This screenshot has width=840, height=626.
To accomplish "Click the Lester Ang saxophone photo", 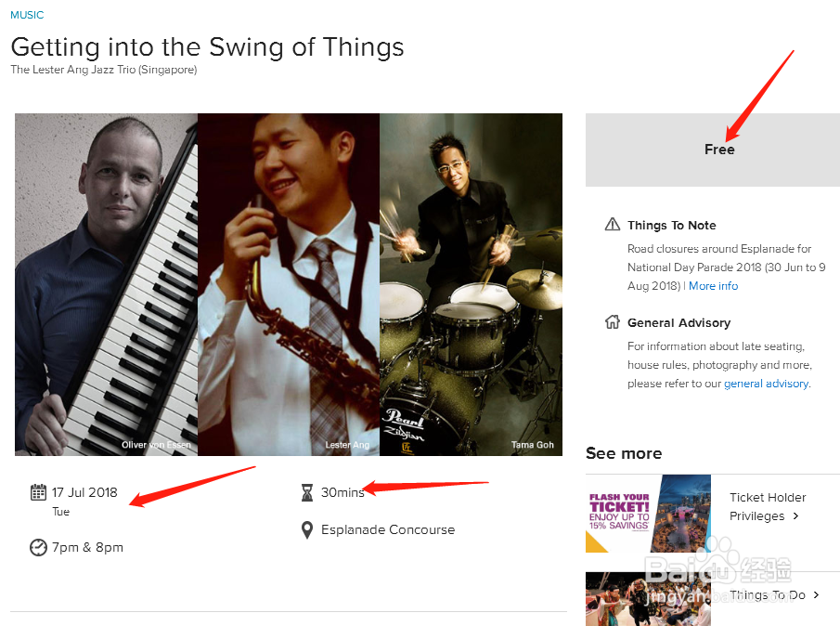I will click(289, 283).
